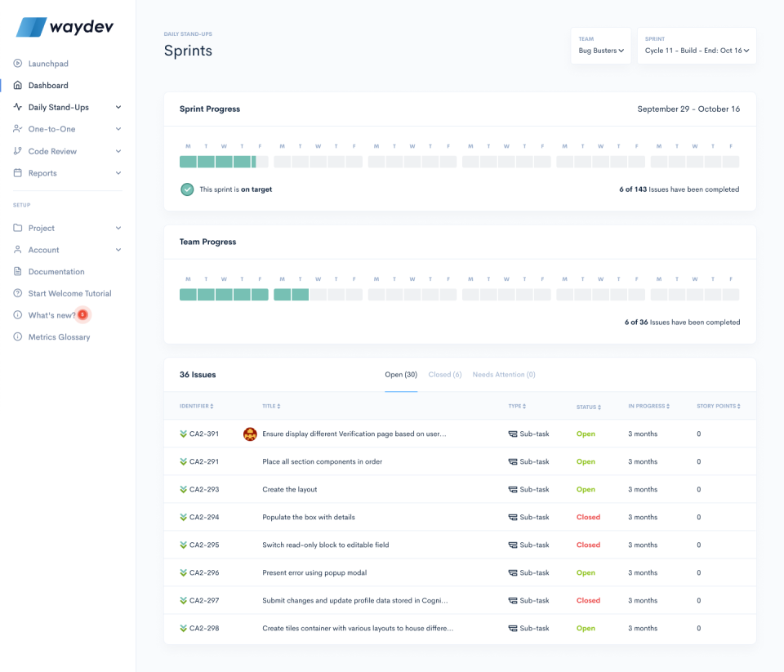Image resolution: width=784 pixels, height=672 pixels.
Task: Click the Sub-task type icon for CA2-296
Action: [x=513, y=573]
